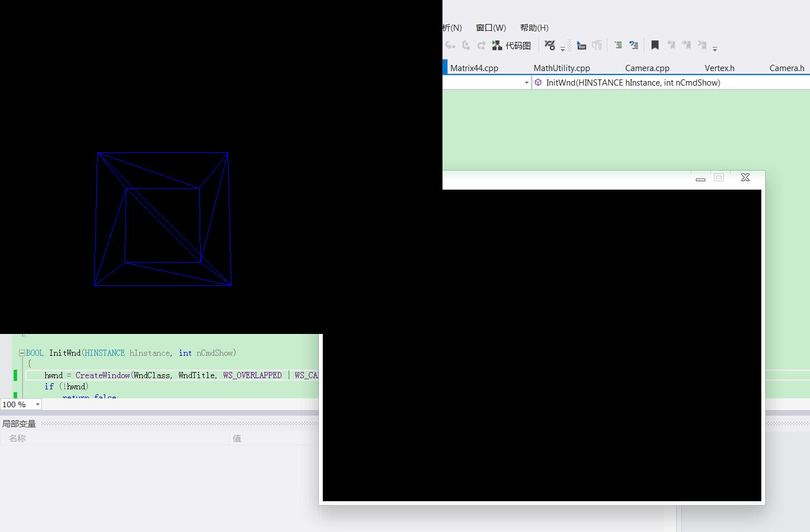Switch to the Vertex.h tab
This screenshot has height=532, width=810.
(719, 68)
